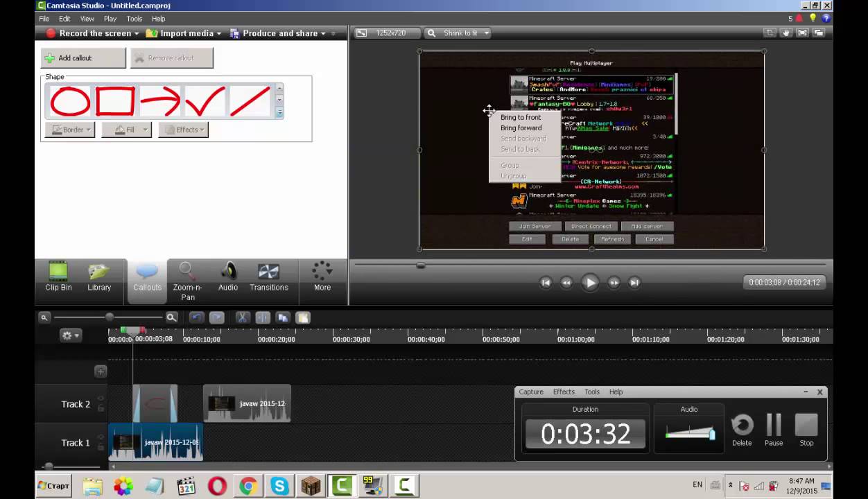Image resolution: width=868 pixels, height=499 pixels.
Task: Open the View menu
Action: click(87, 19)
